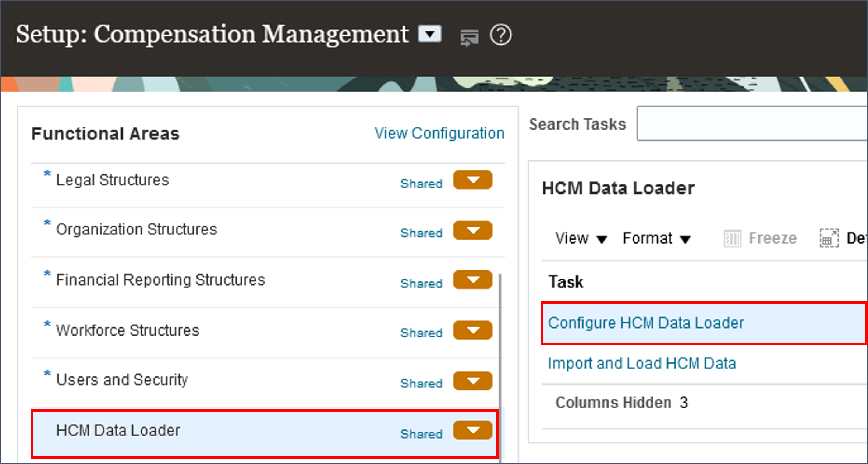The height and width of the screenshot is (464, 868).
Task: Select the HCM Data Loader functional area
Action: pyautogui.click(x=118, y=430)
